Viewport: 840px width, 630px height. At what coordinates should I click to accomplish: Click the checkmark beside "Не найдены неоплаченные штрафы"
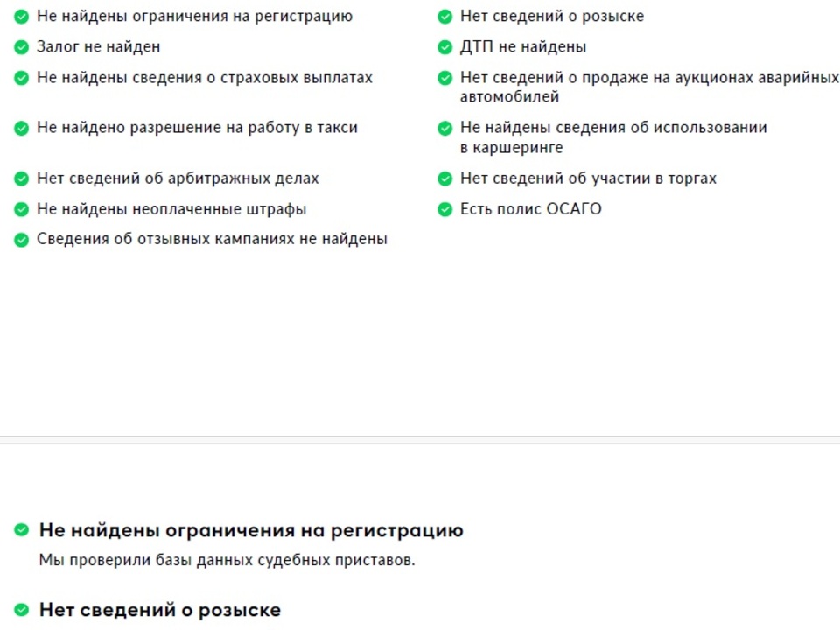click(22, 210)
